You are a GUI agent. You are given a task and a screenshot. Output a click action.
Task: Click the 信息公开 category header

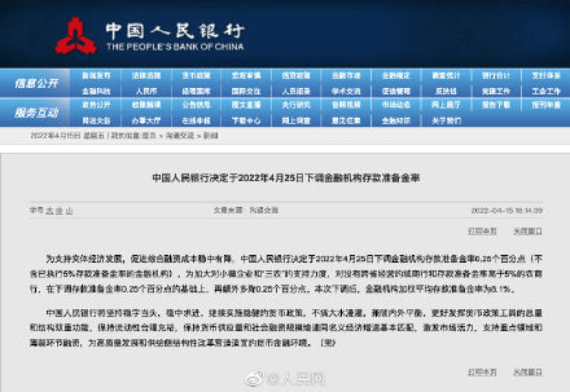36,84
